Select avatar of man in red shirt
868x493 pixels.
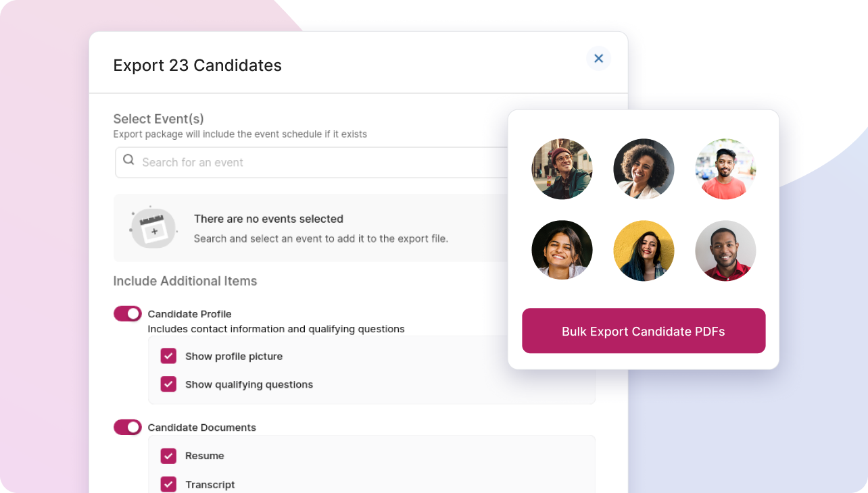(x=725, y=251)
